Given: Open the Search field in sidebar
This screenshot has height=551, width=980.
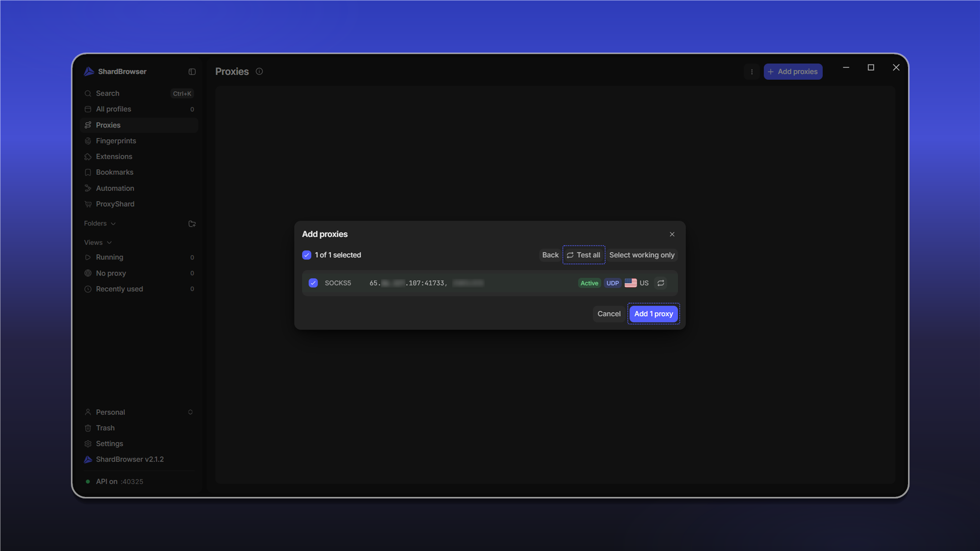Looking at the screenshot, I should point(139,93).
